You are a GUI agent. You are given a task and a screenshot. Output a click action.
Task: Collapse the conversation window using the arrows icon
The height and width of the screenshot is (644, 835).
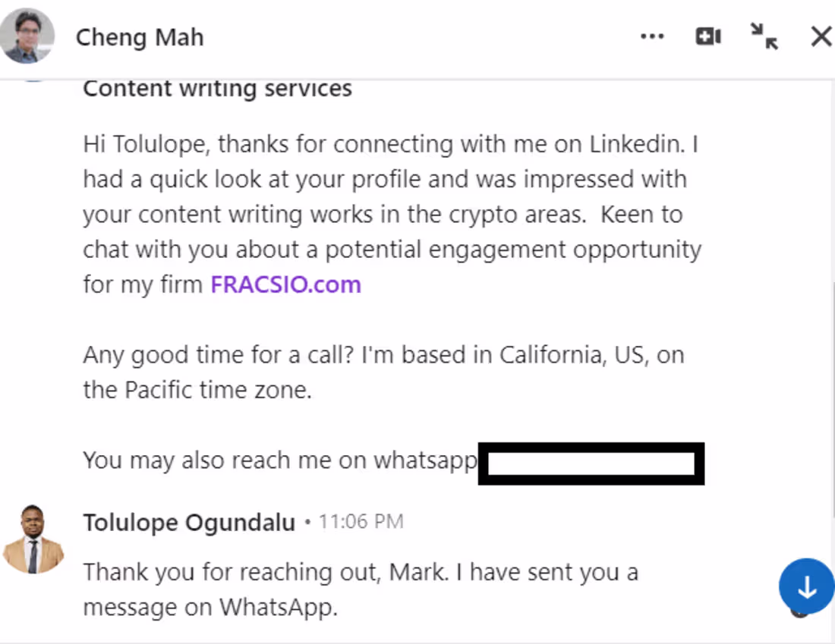[764, 36]
